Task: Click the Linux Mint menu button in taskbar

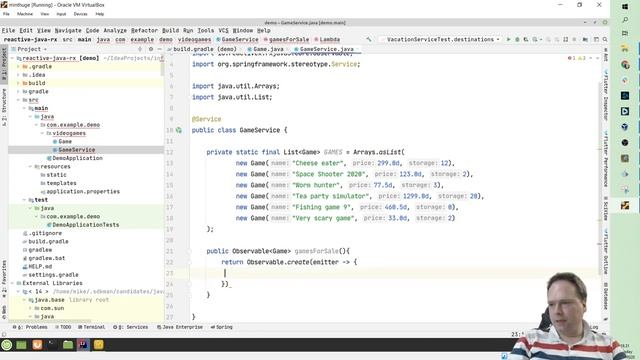Action: (x=7, y=345)
